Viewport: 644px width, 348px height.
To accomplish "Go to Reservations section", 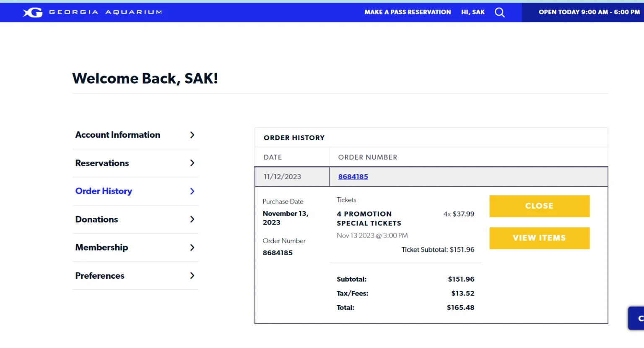I will click(102, 163).
